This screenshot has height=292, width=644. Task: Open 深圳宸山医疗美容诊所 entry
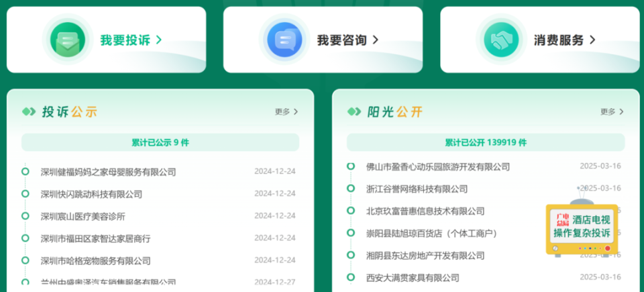pyautogui.click(x=83, y=216)
